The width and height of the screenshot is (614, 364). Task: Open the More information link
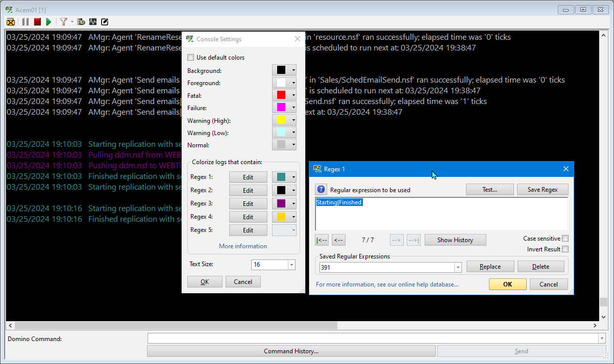pos(243,246)
